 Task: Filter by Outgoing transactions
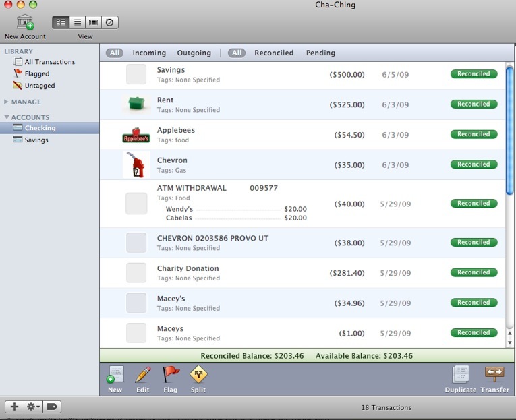194,53
